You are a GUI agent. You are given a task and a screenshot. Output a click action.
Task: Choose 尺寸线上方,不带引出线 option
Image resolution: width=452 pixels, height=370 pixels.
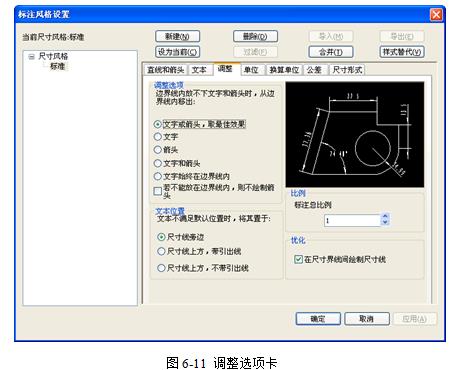click(203, 268)
